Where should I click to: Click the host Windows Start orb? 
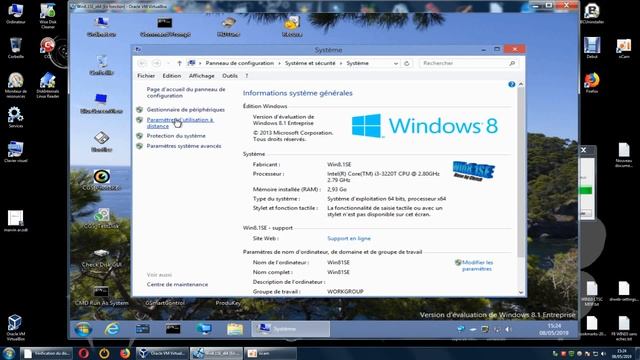coord(9,353)
